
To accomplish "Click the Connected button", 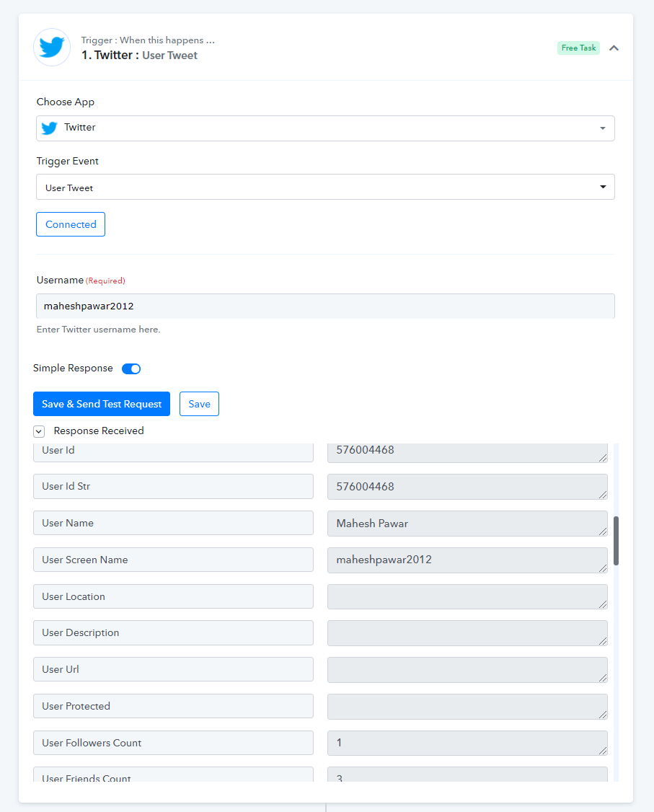I will pyautogui.click(x=71, y=224).
